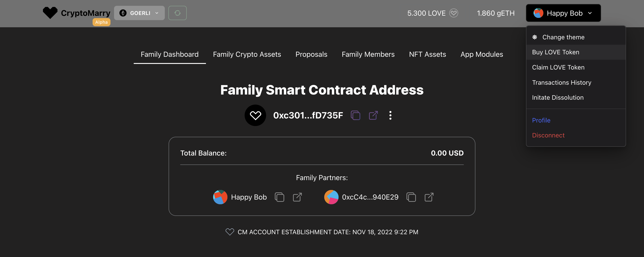Expand the GOERLI network dropdown
Image resolution: width=644 pixels, height=257 pixels.
coord(139,13)
